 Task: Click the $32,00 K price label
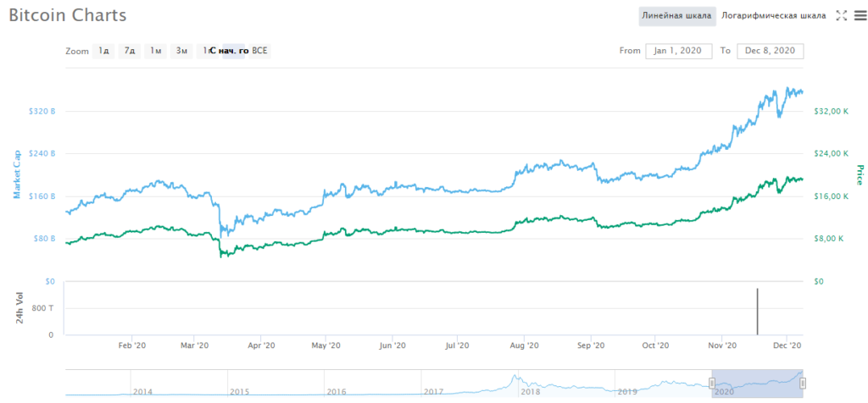pos(831,111)
